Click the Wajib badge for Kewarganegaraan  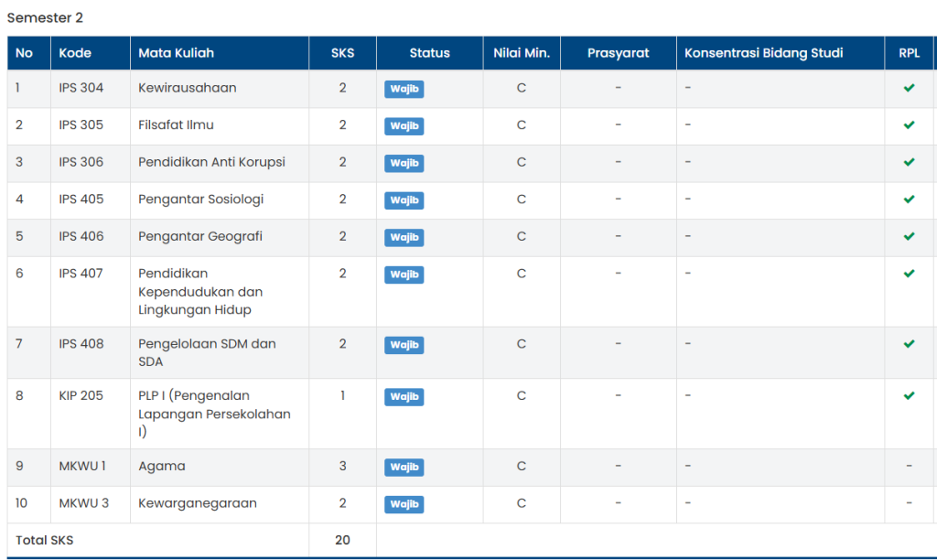(x=404, y=504)
